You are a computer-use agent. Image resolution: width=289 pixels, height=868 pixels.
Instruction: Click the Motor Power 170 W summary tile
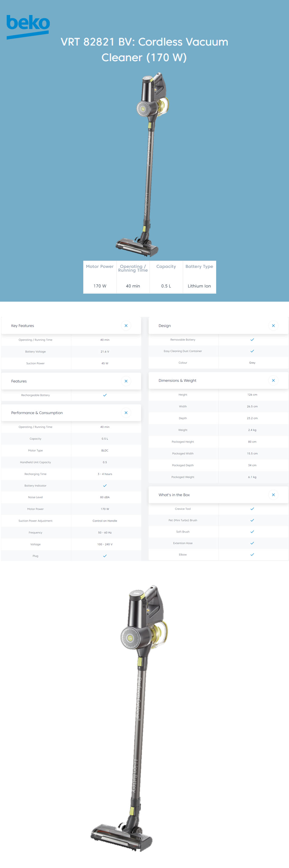100,277
